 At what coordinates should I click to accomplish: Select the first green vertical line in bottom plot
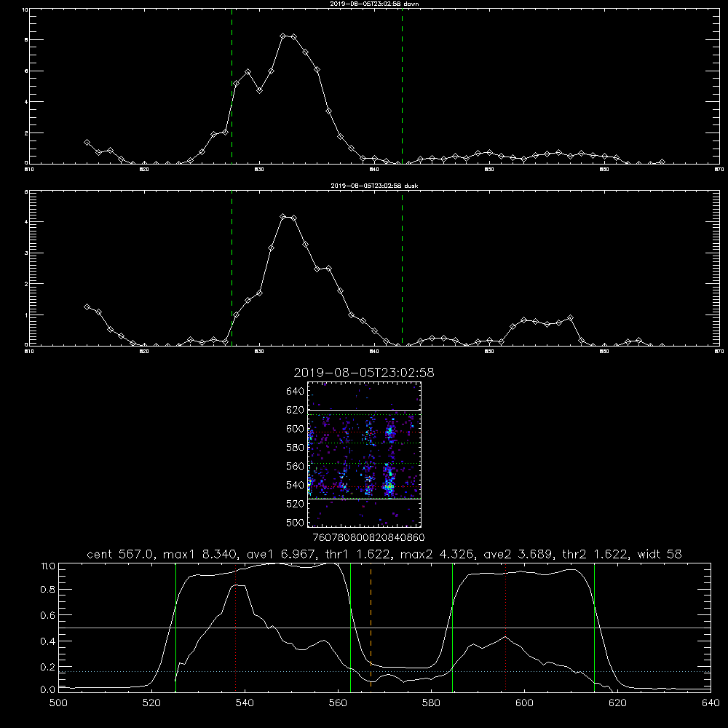[x=176, y=627]
